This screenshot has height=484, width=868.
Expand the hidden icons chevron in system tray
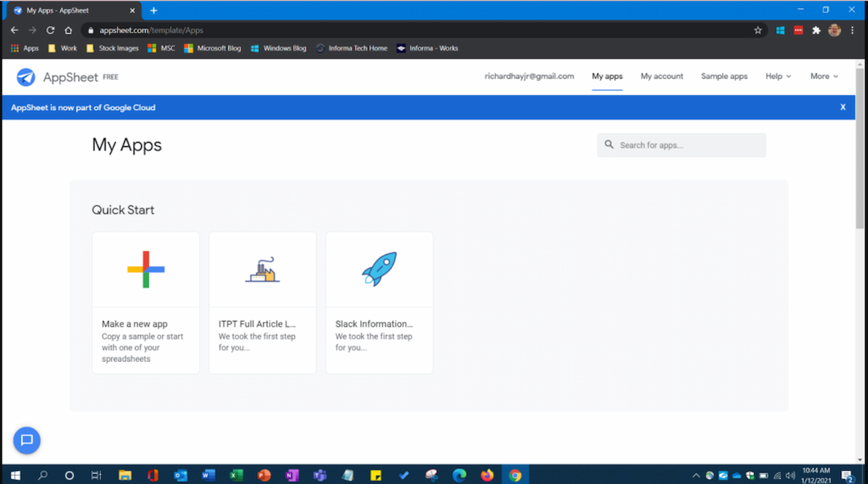point(696,476)
